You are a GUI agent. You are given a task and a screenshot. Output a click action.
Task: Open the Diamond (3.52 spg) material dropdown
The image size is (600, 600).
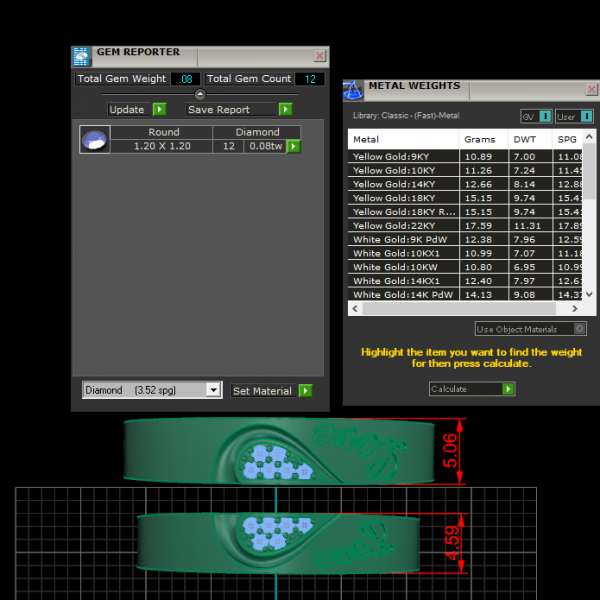tap(213, 391)
